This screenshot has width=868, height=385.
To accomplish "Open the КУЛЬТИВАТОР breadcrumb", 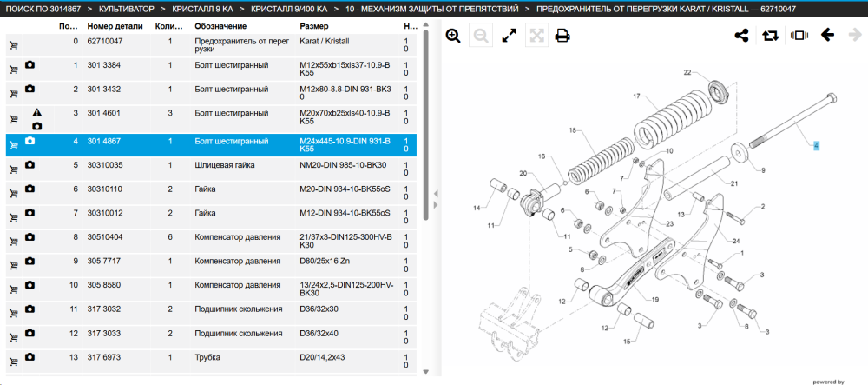I will pyautogui.click(x=127, y=10).
